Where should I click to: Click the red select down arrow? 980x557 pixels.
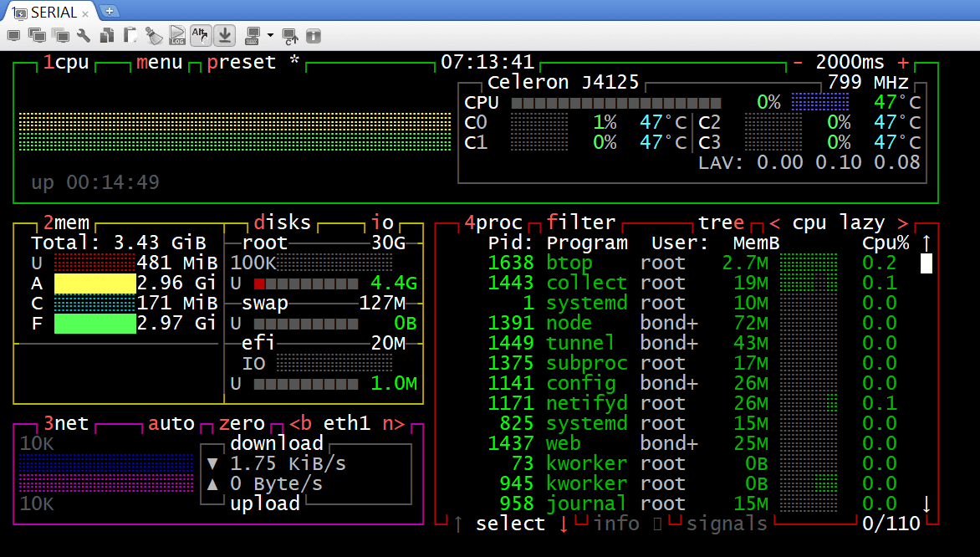(x=563, y=524)
